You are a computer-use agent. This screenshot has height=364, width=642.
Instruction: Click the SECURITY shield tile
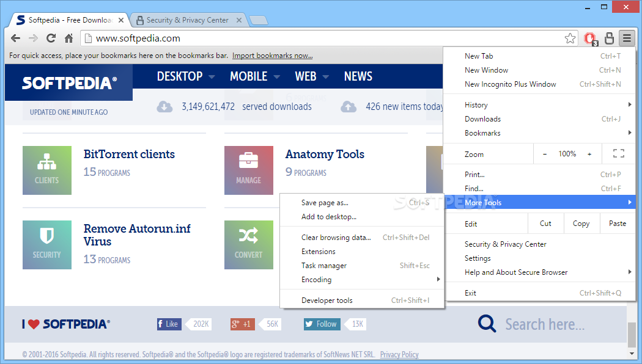tap(47, 244)
